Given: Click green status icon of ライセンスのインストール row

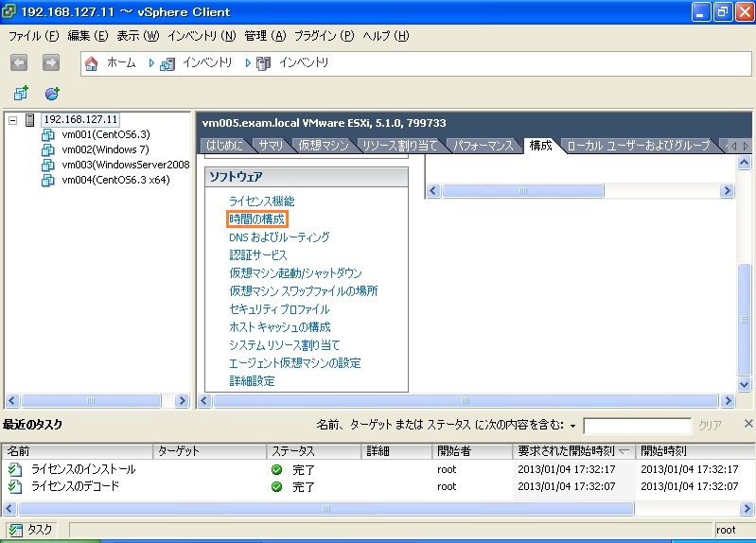Looking at the screenshot, I should coord(276,469).
